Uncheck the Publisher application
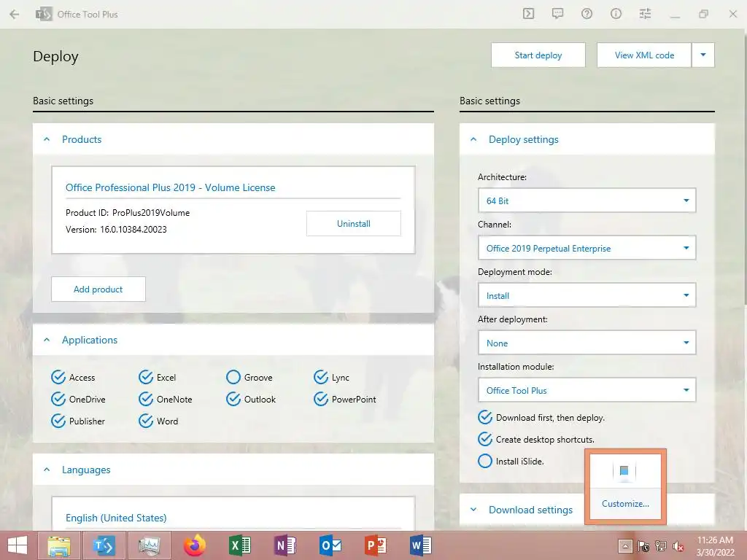 (x=58, y=421)
